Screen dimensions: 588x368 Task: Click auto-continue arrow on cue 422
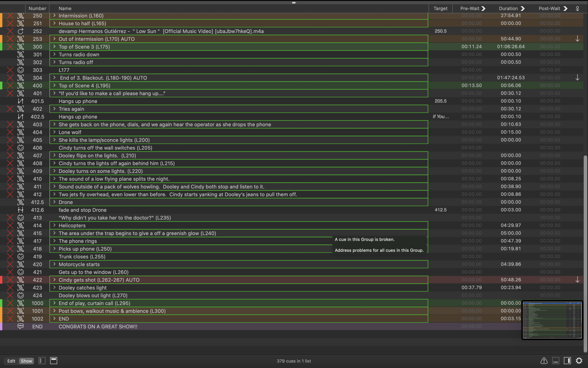577,280
